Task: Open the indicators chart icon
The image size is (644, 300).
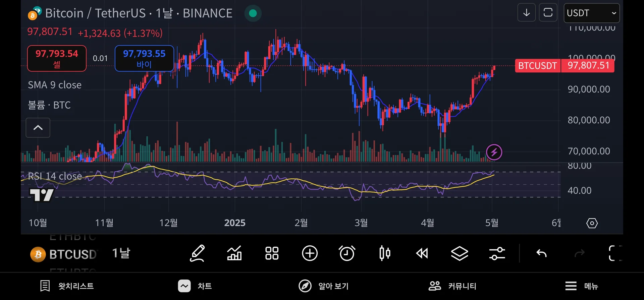Action: tap(234, 253)
